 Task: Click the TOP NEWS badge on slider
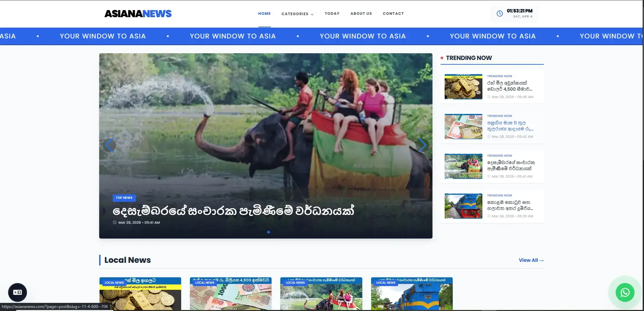pyautogui.click(x=124, y=198)
